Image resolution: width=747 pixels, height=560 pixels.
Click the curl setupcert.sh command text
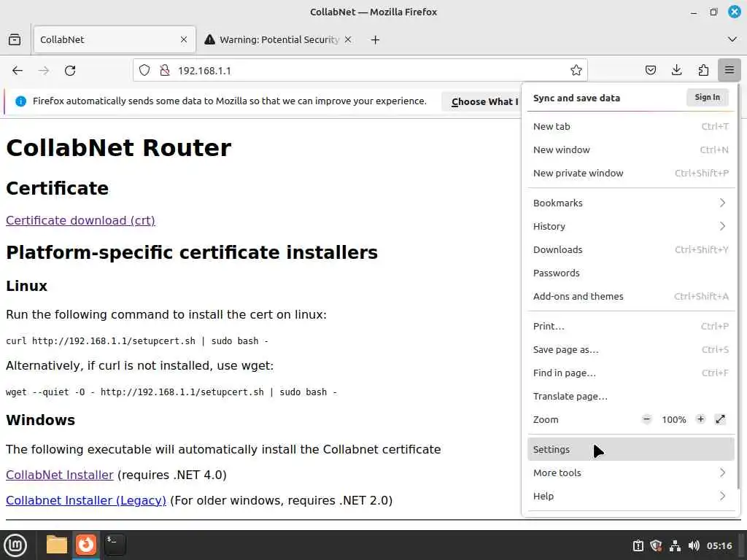(x=137, y=341)
